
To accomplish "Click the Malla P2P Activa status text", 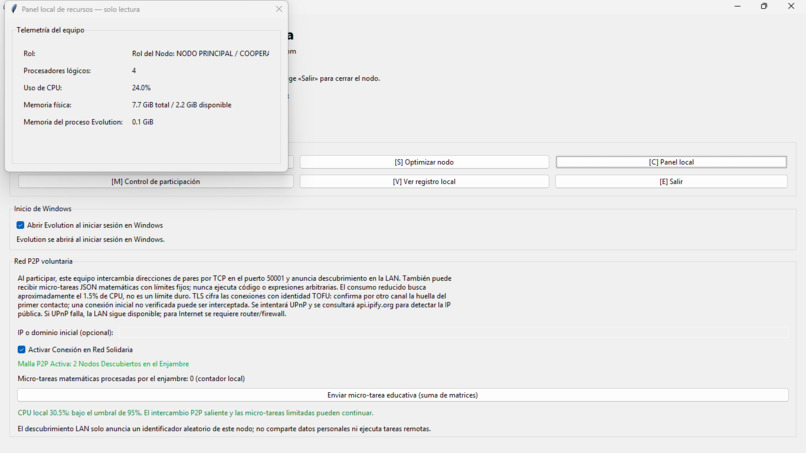I will (103, 364).
